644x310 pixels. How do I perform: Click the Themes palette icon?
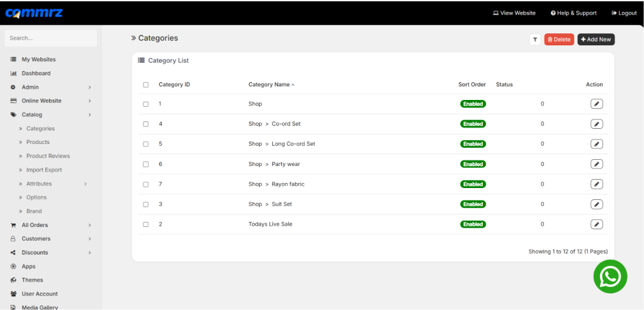(13, 280)
